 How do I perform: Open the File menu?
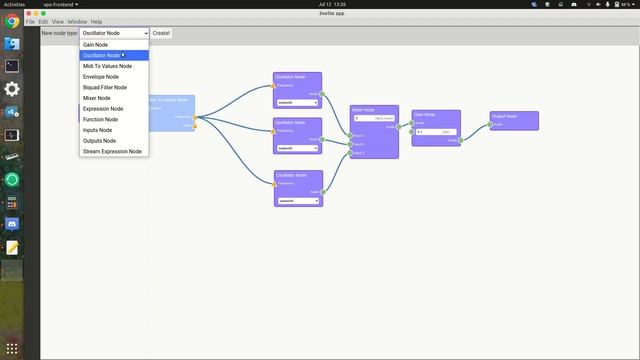point(30,22)
